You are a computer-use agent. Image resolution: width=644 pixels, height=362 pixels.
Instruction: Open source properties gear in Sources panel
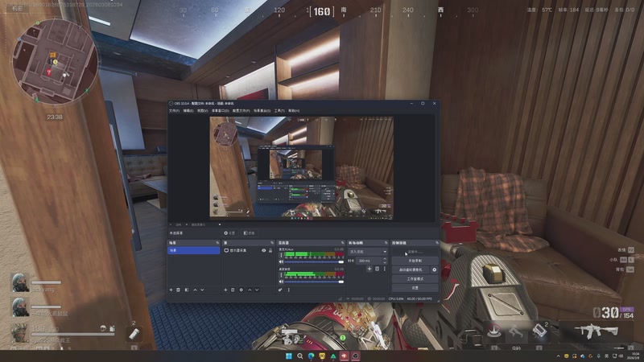pos(241,290)
